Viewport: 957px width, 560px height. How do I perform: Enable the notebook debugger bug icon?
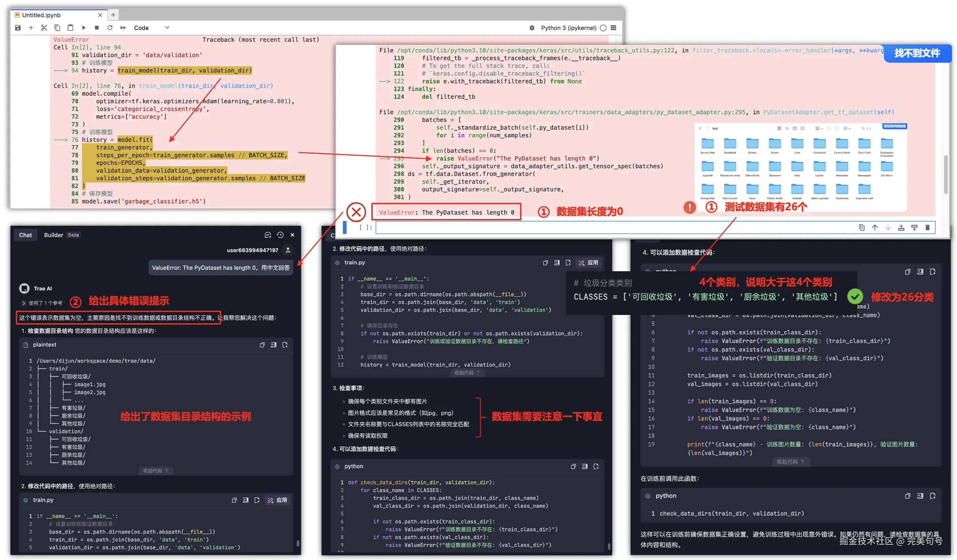pyautogui.click(x=532, y=28)
